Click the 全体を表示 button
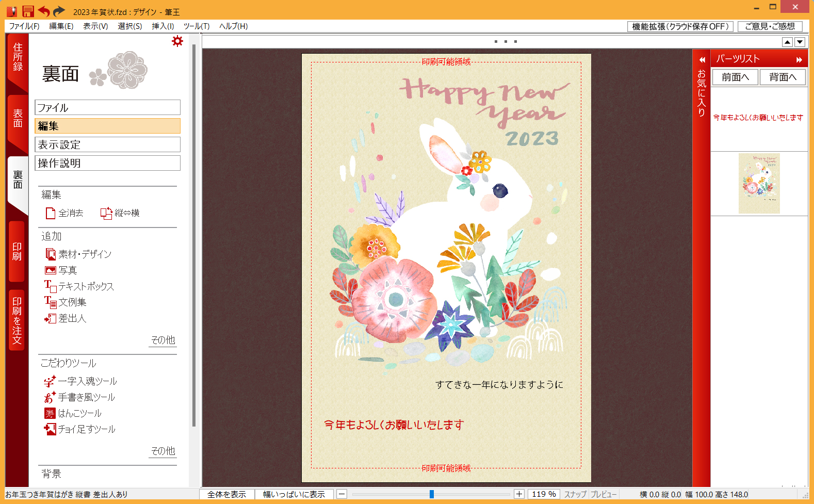This screenshot has height=504, width=814. tap(227, 494)
